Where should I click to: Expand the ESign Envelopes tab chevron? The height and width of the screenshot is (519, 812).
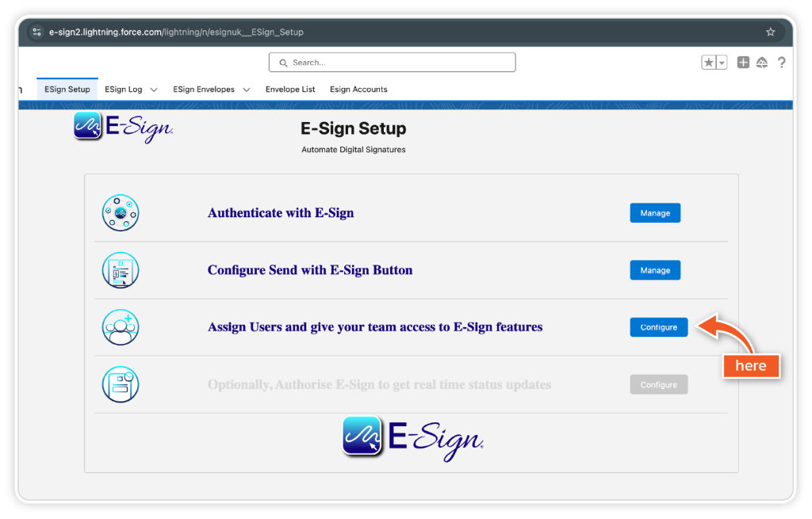(247, 90)
